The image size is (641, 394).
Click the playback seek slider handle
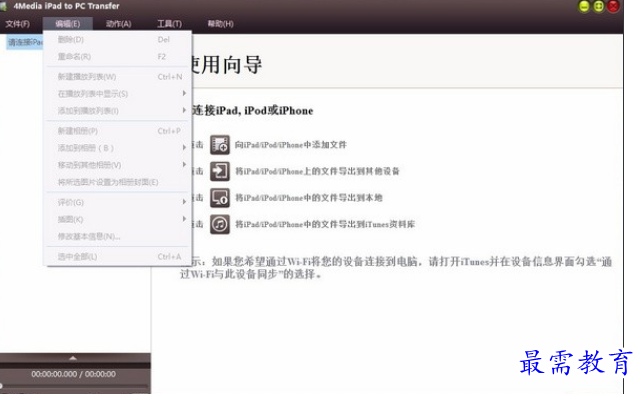click(x=1, y=385)
